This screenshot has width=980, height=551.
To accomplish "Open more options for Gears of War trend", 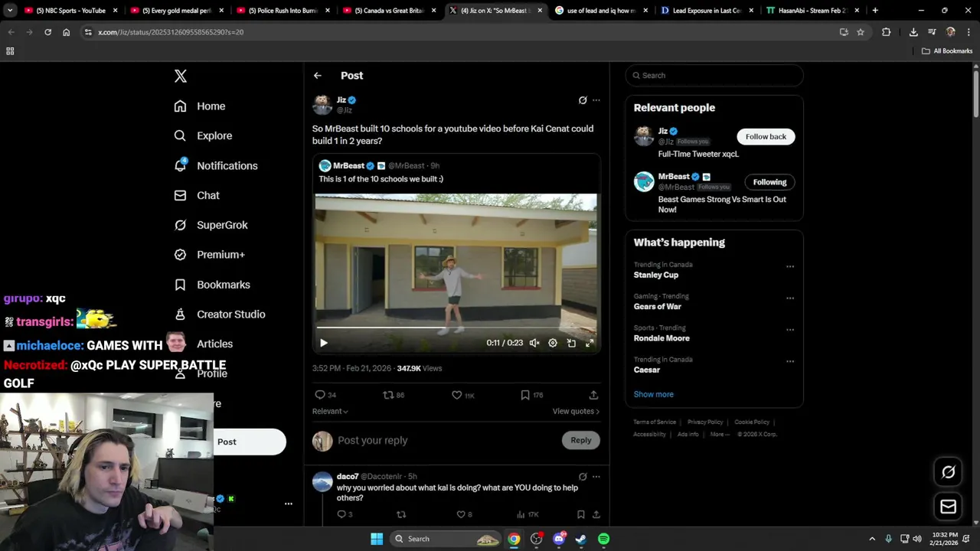I will (790, 298).
